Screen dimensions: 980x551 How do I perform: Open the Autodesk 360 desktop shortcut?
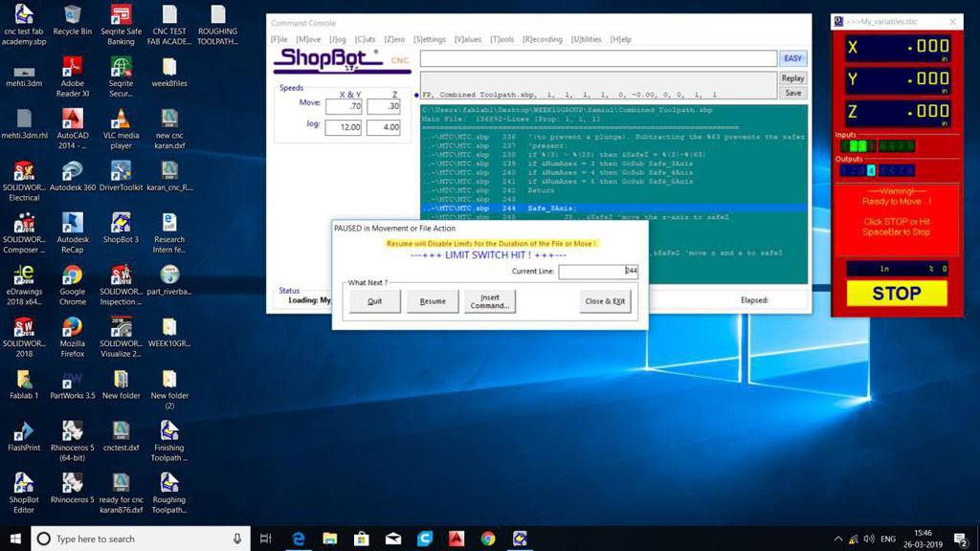(73, 176)
